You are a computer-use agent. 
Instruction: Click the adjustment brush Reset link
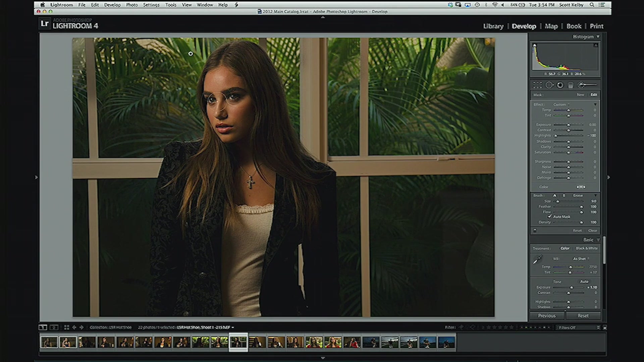point(577,231)
